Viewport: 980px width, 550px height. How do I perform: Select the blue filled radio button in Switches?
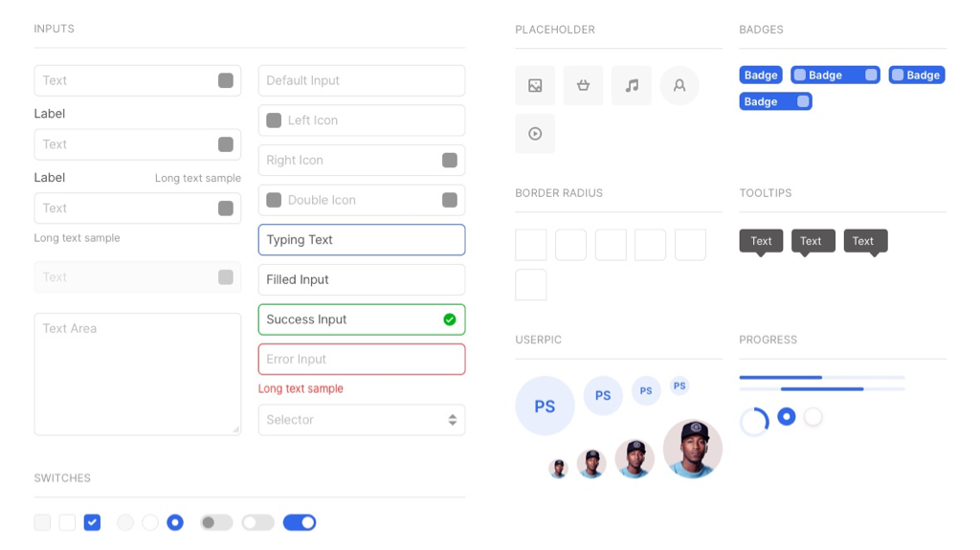click(x=175, y=522)
